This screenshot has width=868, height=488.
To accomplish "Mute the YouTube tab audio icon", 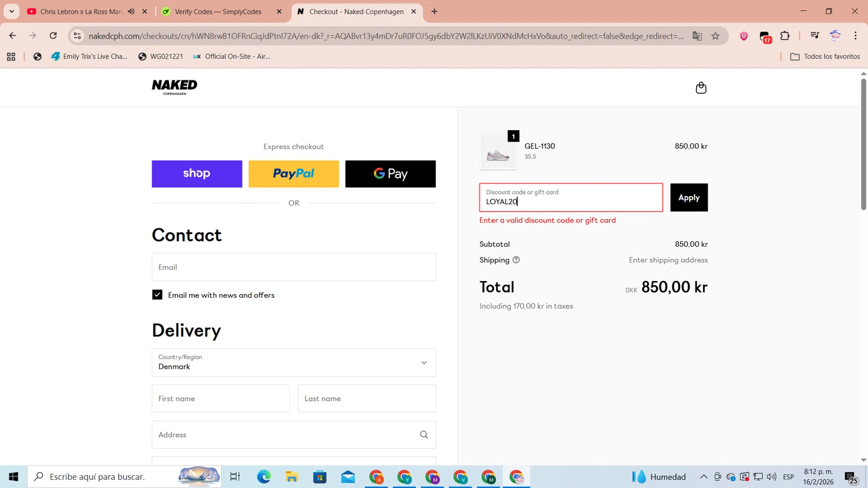I will (x=131, y=12).
